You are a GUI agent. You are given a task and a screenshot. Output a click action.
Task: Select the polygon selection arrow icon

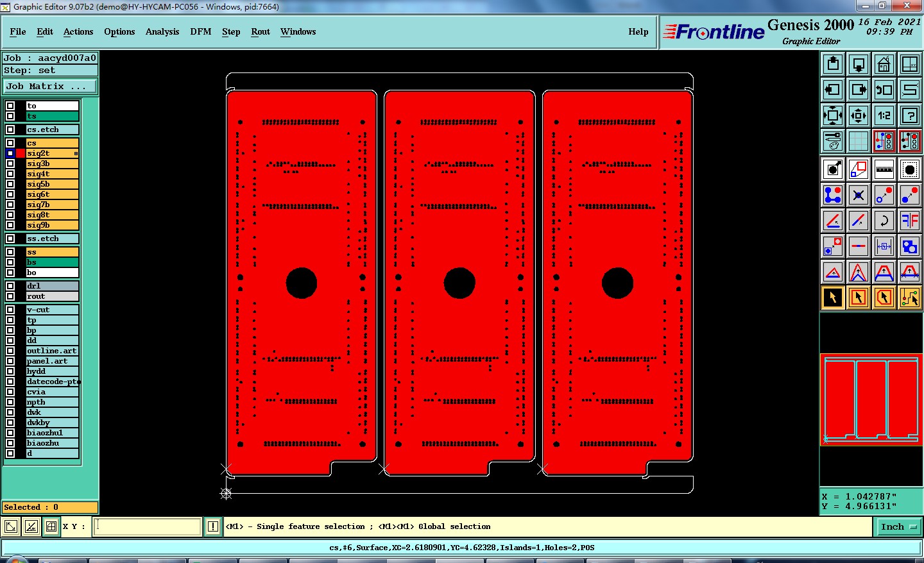point(884,298)
